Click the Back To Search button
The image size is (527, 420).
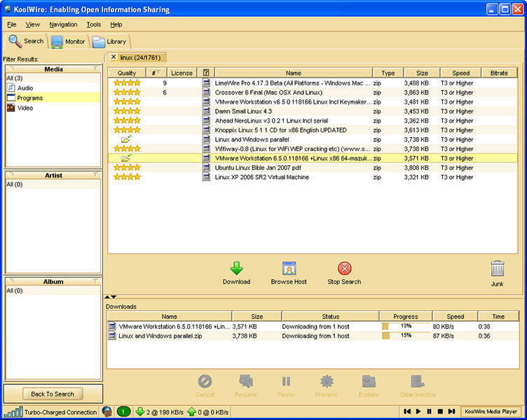pos(53,394)
